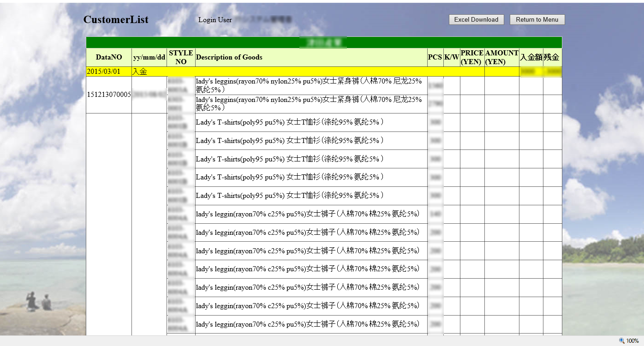The height and width of the screenshot is (346, 644).
Task: Click the 入金額 column header
Action: point(531,57)
